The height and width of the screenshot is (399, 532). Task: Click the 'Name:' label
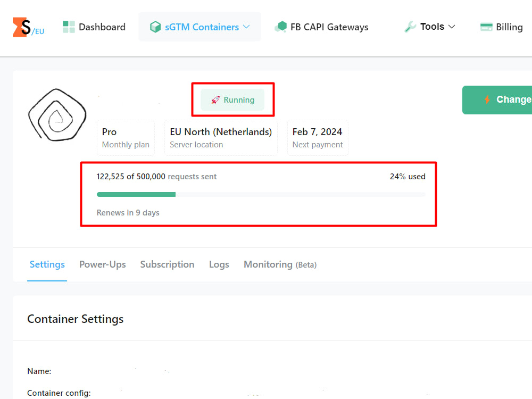tap(39, 371)
